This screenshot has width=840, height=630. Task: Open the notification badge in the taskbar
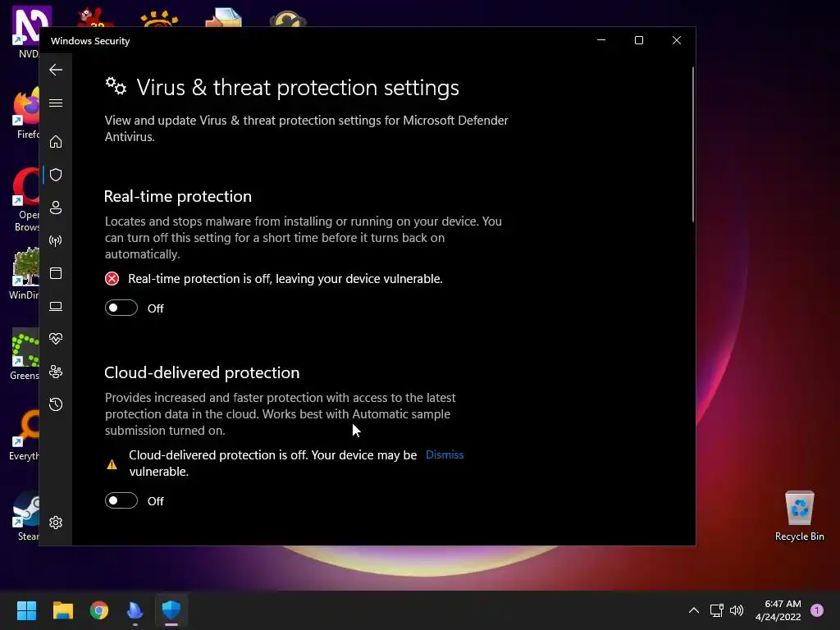(x=817, y=610)
